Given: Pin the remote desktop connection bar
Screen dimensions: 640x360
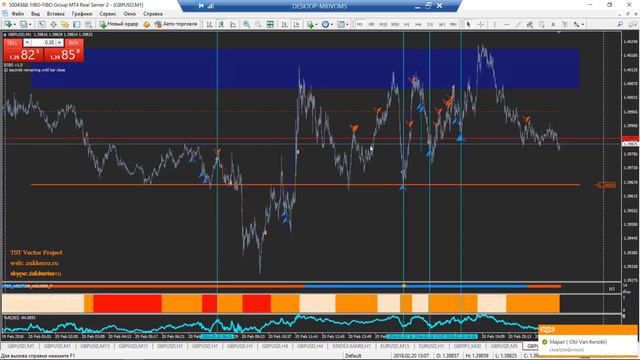Looking at the screenshot, I should coord(201,6).
